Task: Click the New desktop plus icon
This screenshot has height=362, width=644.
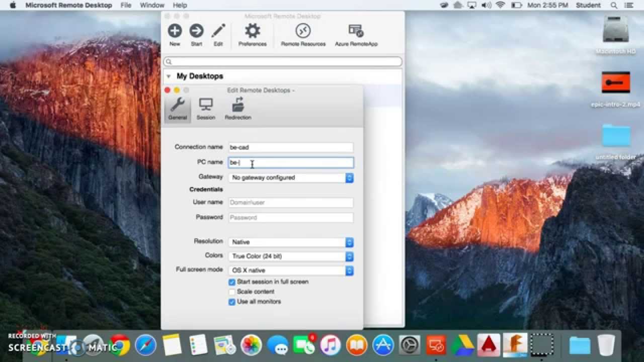Action: [x=175, y=31]
